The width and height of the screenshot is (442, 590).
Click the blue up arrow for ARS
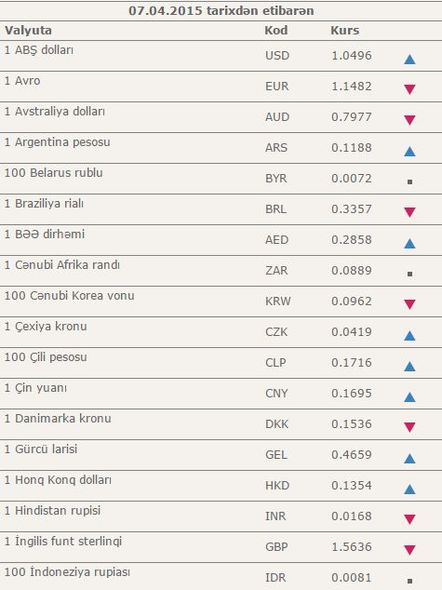[410, 151]
